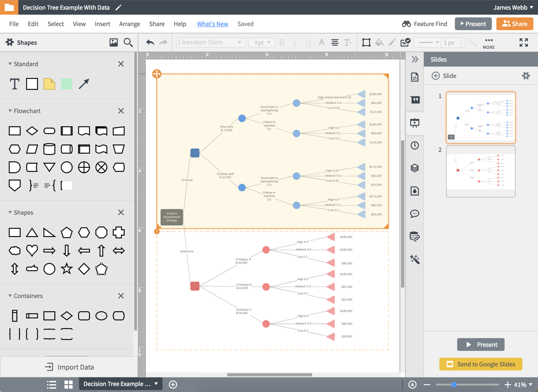Open the themes droplet page icon
The width and height of the screenshot is (538, 392).
pyautogui.click(x=415, y=191)
